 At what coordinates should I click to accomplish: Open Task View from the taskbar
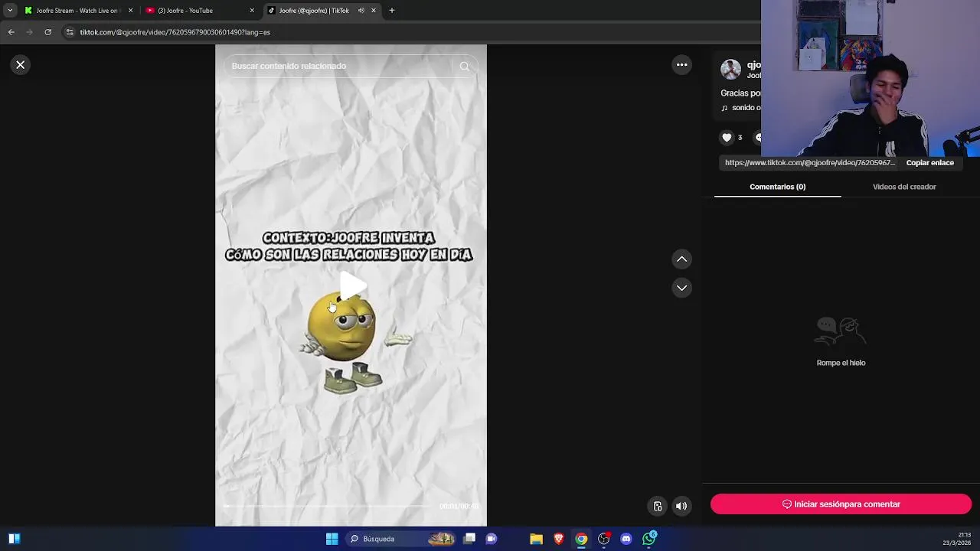469,539
